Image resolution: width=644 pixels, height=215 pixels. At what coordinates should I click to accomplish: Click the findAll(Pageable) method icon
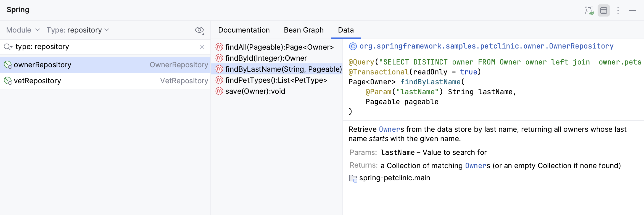click(x=219, y=47)
